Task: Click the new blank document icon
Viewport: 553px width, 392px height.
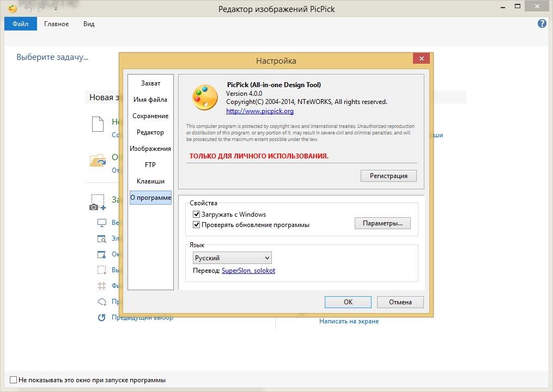Action: click(98, 124)
